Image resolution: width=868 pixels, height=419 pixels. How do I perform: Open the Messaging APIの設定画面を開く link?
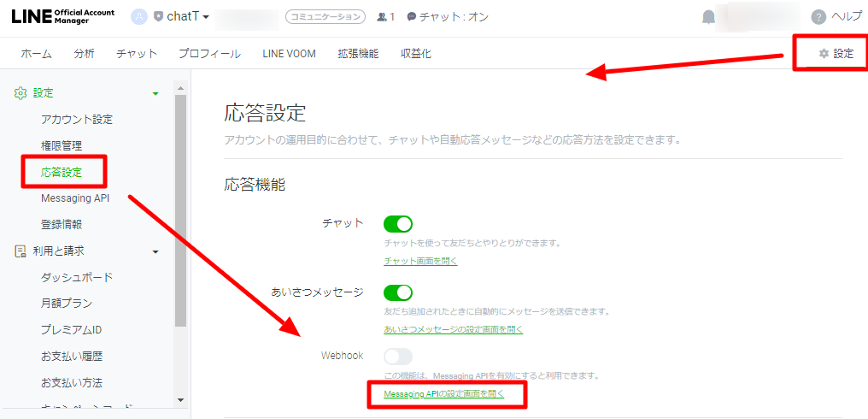coord(443,394)
